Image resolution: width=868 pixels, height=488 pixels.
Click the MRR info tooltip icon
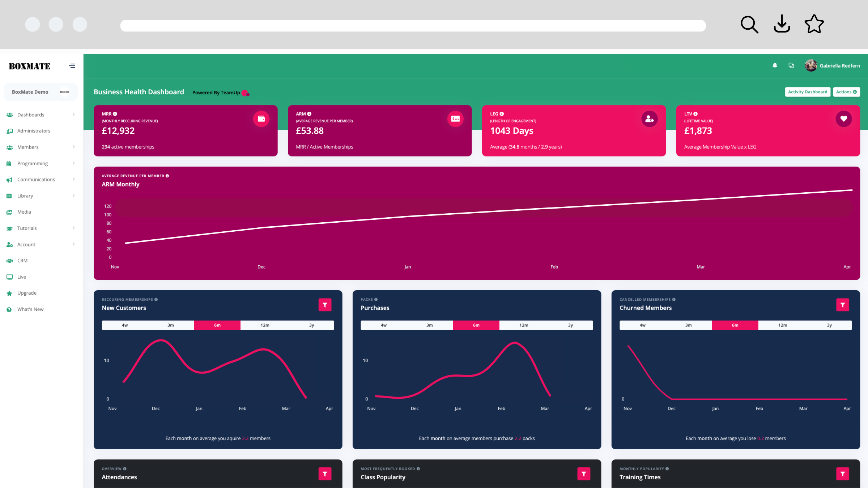115,114
